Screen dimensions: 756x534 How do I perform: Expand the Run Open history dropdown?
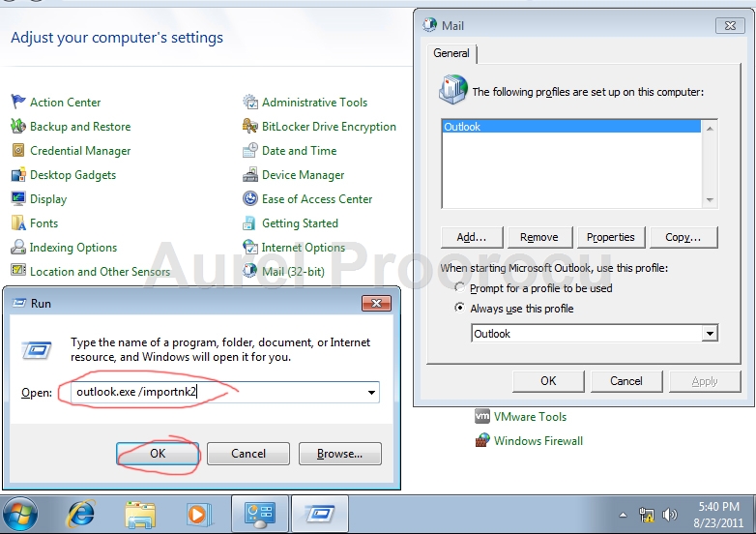(x=371, y=392)
